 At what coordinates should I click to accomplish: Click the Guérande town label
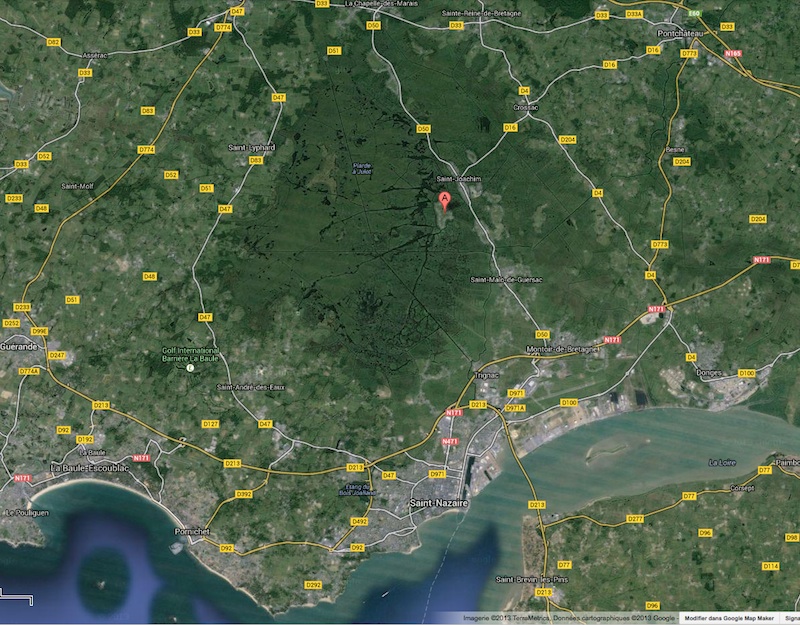click(19, 346)
